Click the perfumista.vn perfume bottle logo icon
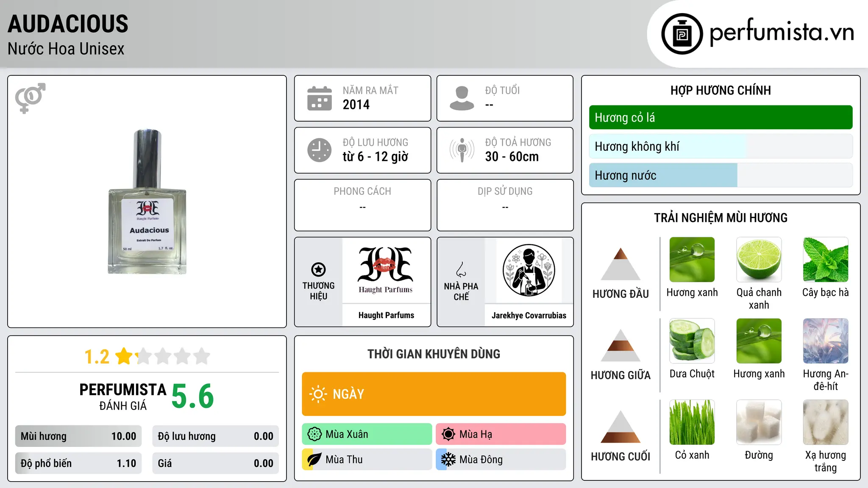868x488 pixels. coord(682,34)
